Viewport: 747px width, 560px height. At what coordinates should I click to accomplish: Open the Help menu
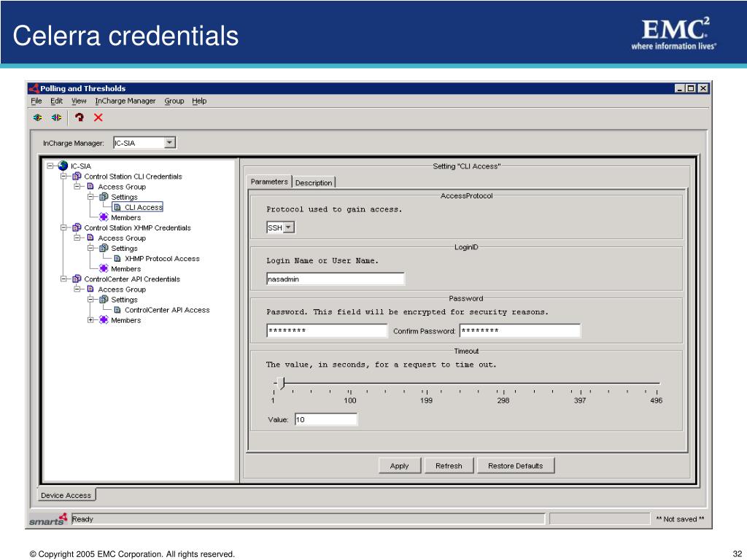[x=199, y=101]
